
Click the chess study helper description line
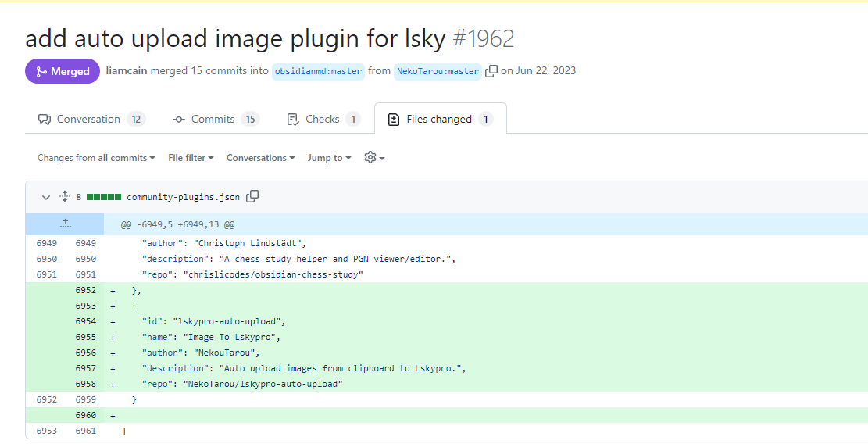tap(298, 259)
